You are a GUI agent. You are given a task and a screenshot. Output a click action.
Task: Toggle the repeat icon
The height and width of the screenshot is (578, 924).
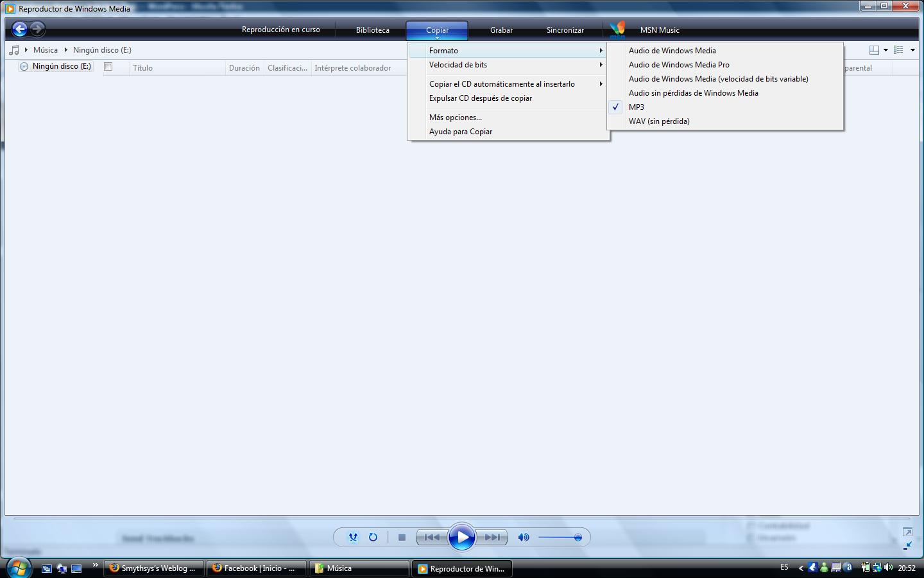[x=373, y=538]
